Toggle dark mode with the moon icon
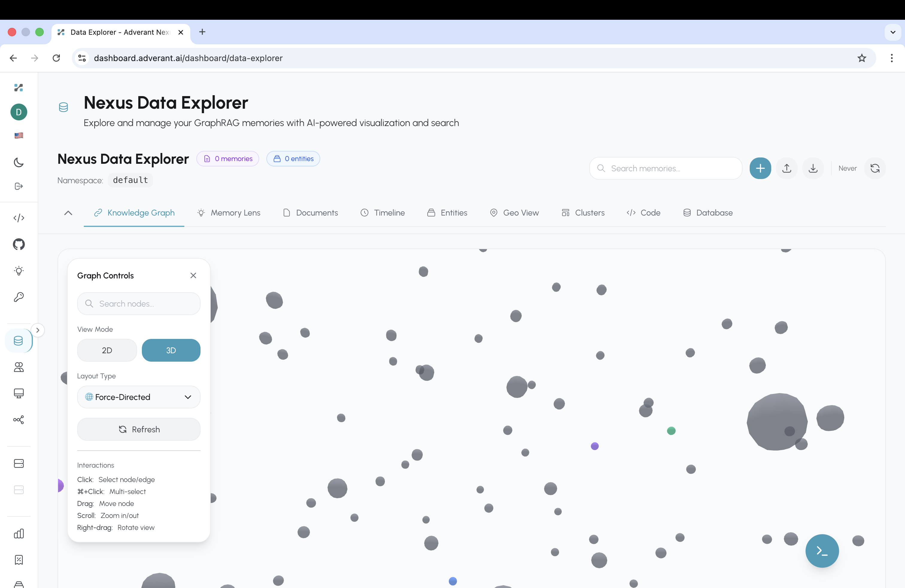The width and height of the screenshot is (905, 588). 19,162
